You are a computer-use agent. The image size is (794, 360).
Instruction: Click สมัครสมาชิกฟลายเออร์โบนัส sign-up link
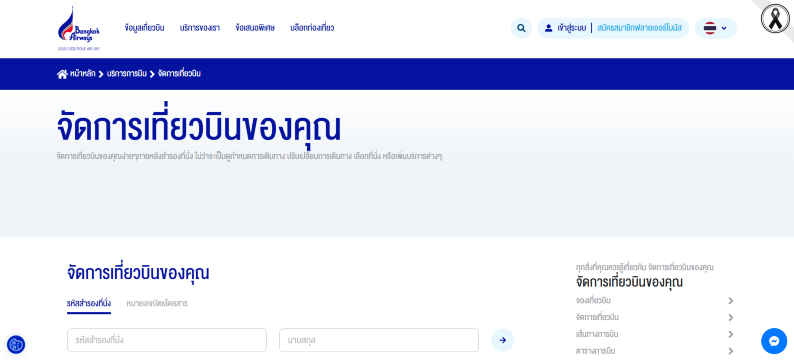pyautogui.click(x=640, y=28)
